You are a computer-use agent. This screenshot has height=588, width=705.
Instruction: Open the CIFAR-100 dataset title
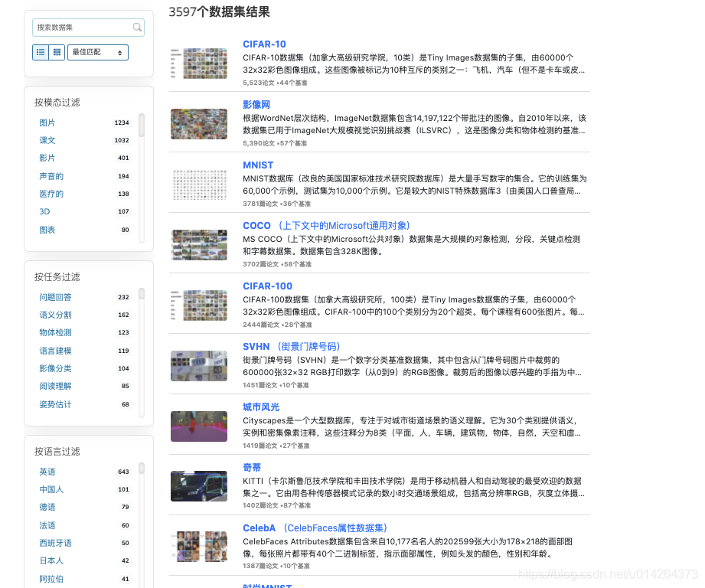[267, 286]
